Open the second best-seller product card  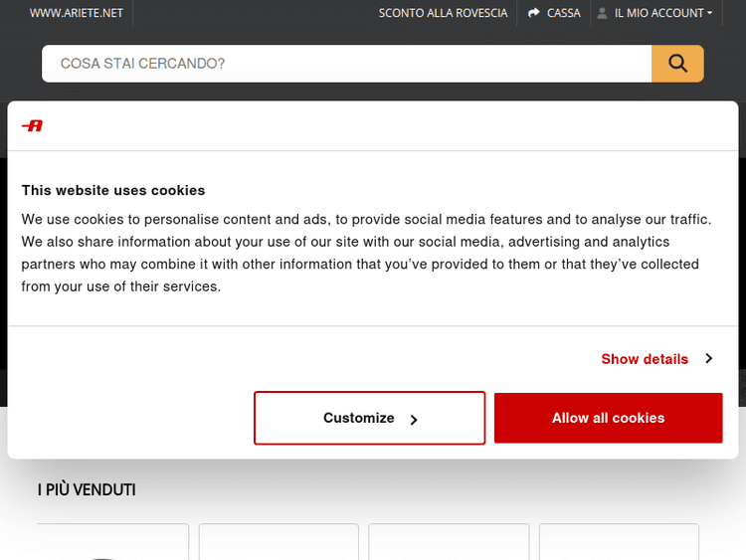pos(279,541)
